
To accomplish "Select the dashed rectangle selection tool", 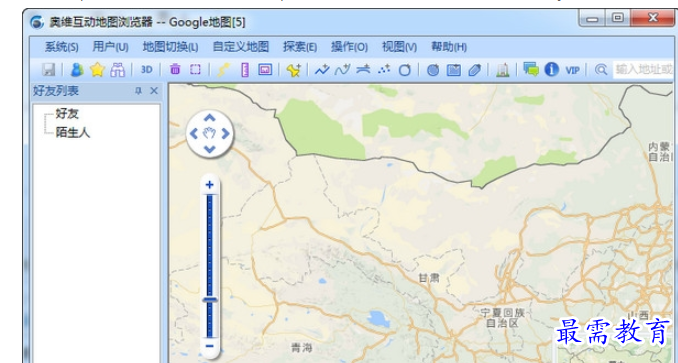I will (x=195, y=69).
